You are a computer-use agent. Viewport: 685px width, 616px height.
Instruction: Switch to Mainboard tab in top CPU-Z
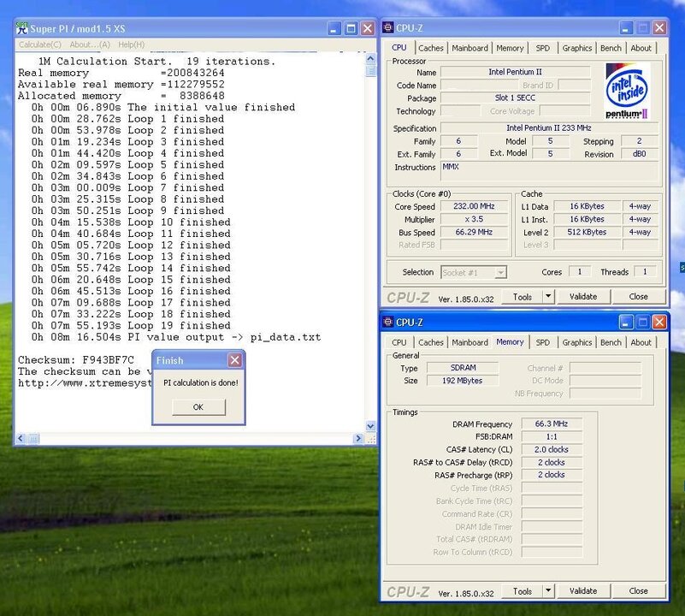pos(470,48)
